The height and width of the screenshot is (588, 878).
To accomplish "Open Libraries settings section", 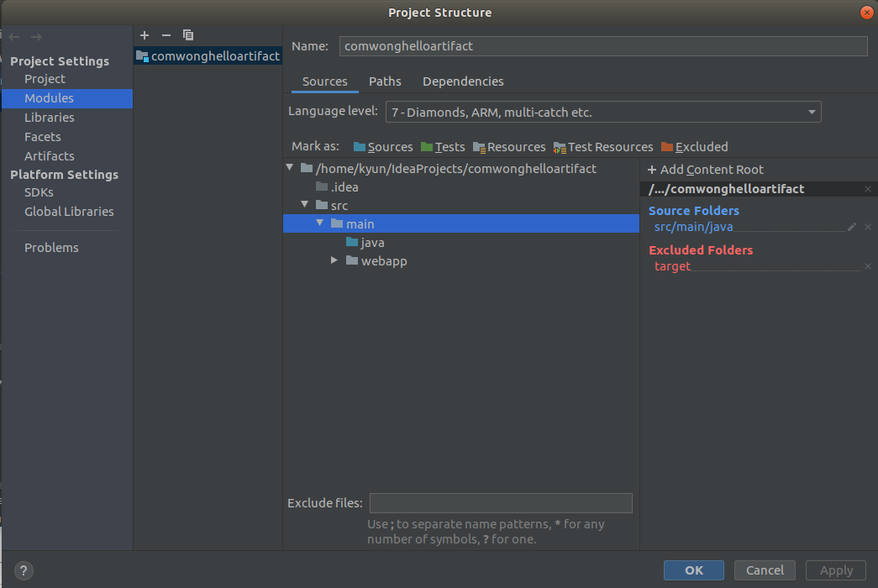I will [x=50, y=118].
